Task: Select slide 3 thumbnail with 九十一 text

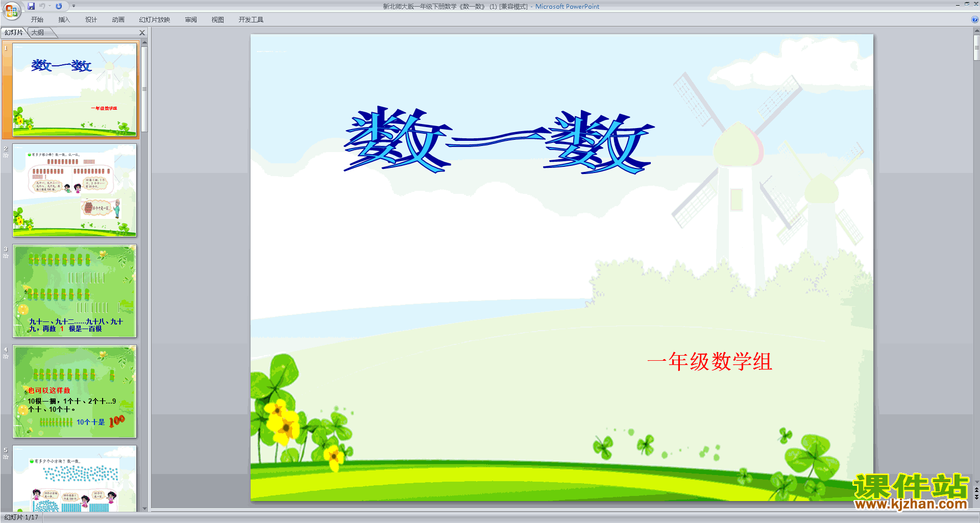Action: pos(75,291)
